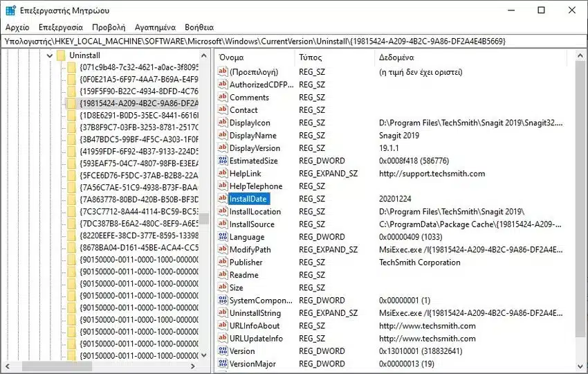Select the DisplayName value
Screen dimensions: 588x374
coord(253,136)
